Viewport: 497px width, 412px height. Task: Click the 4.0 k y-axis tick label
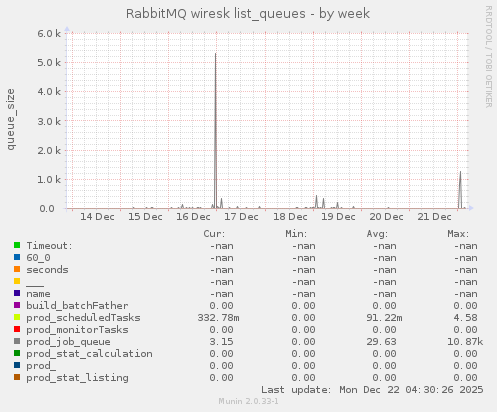point(49,92)
